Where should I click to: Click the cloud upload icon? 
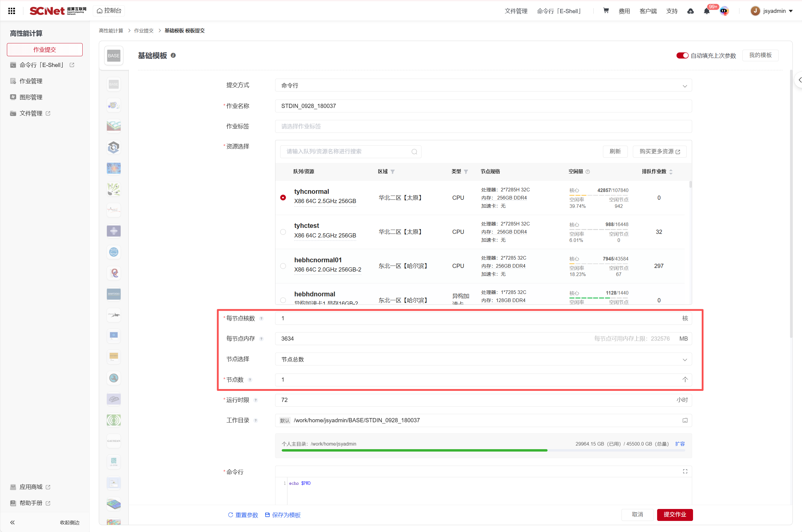(x=690, y=11)
